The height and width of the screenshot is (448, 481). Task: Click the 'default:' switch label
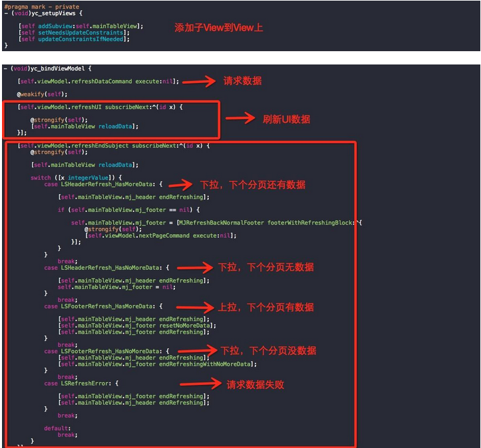pyautogui.click(x=57, y=428)
